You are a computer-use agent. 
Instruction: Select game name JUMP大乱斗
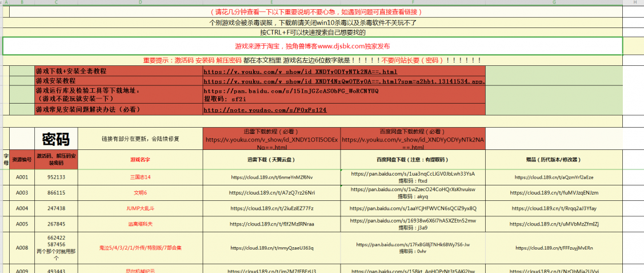140,208
